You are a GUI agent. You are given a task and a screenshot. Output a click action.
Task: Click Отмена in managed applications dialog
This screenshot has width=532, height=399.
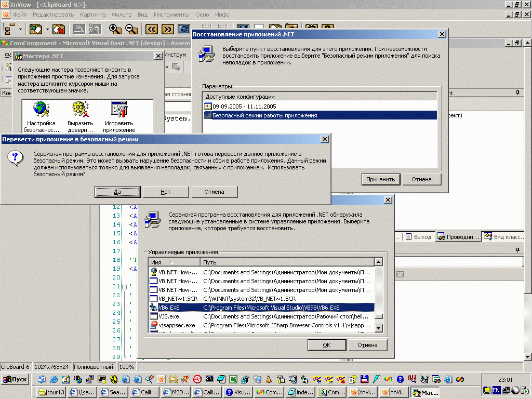coord(367,345)
